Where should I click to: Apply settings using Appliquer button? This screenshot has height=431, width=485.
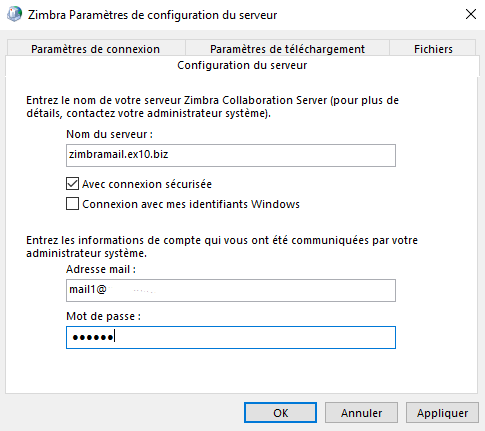[442, 413]
